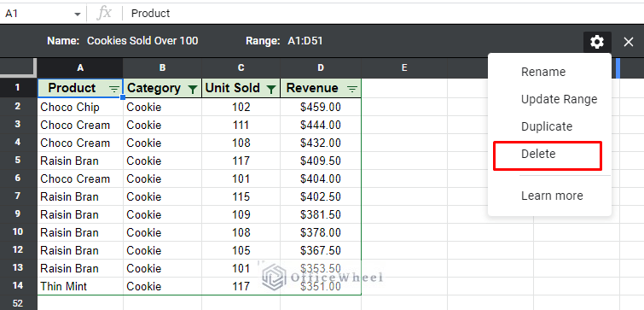644x310 pixels.
Task: Select the 105 units sold cell
Action: pyautogui.click(x=241, y=250)
